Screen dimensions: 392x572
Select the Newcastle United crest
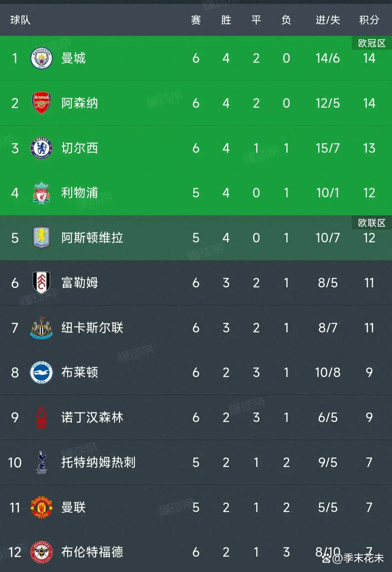point(41,328)
